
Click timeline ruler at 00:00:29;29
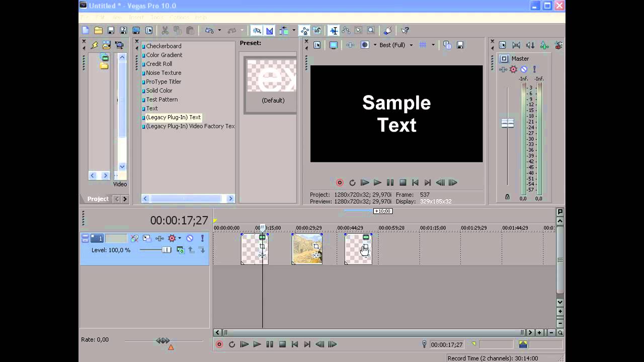308,228
